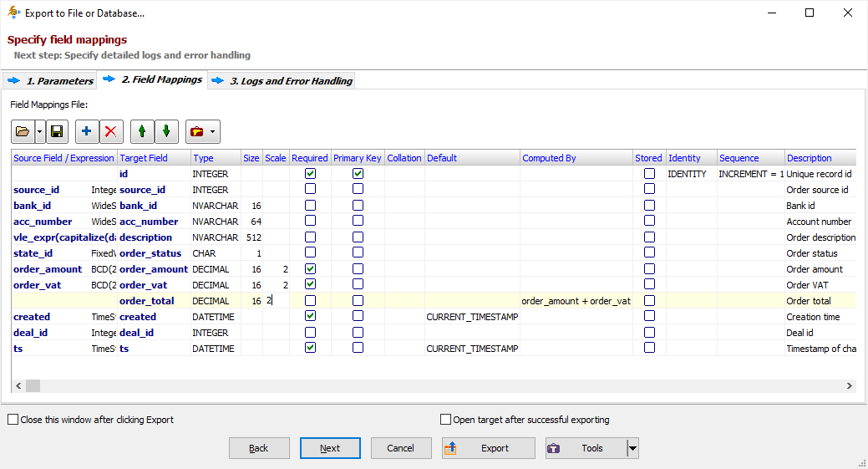The width and height of the screenshot is (868, 469).
Task: Click the 'Order total' description cell
Action: [820, 301]
